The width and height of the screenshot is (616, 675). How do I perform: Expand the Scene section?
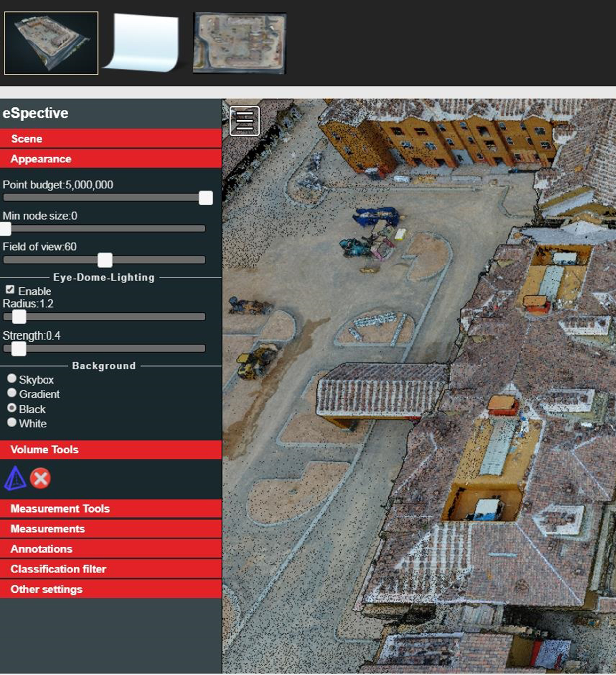[110, 139]
